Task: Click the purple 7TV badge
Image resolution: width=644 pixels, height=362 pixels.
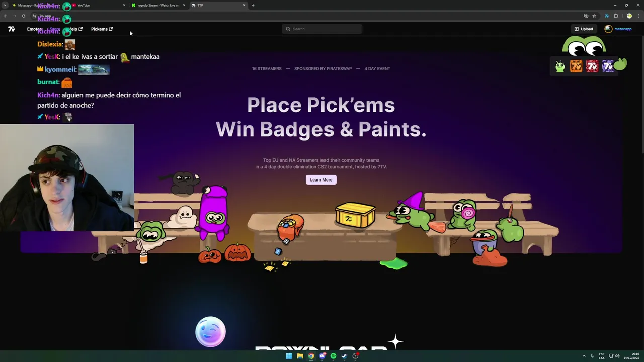Action: (x=608, y=66)
